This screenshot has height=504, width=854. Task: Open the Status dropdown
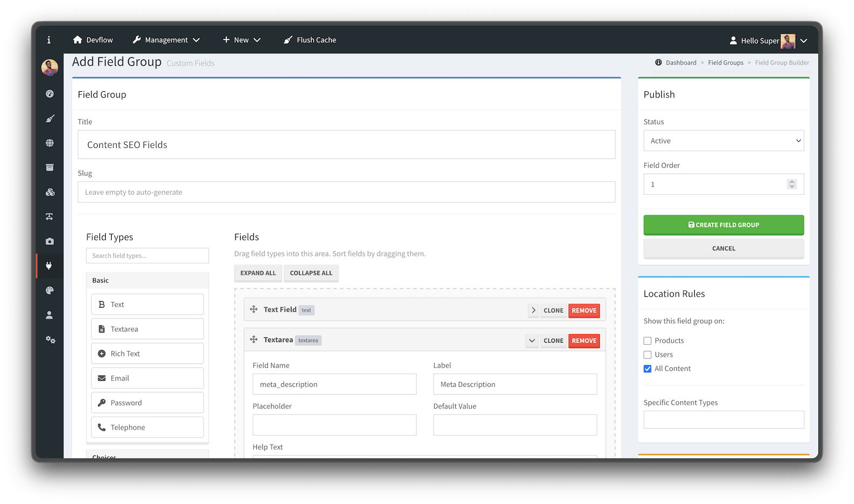click(723, 141)
